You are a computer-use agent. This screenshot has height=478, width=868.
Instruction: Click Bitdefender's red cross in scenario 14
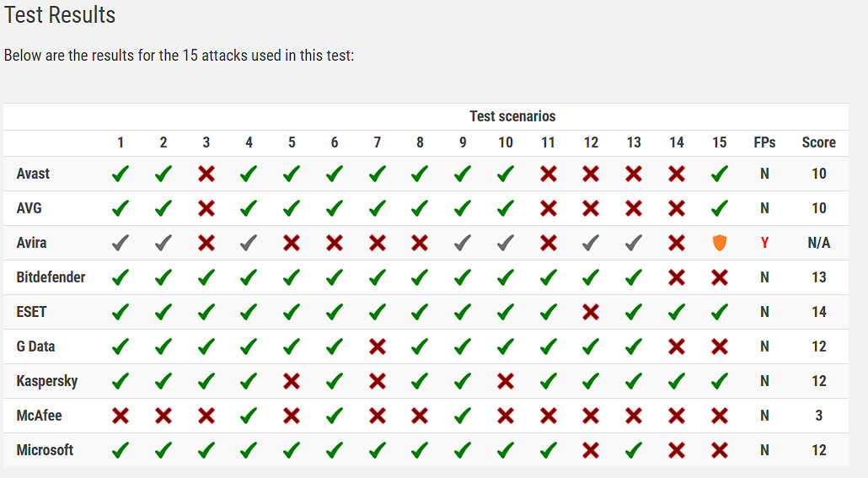pyautogui.click(x=677, y=277)
